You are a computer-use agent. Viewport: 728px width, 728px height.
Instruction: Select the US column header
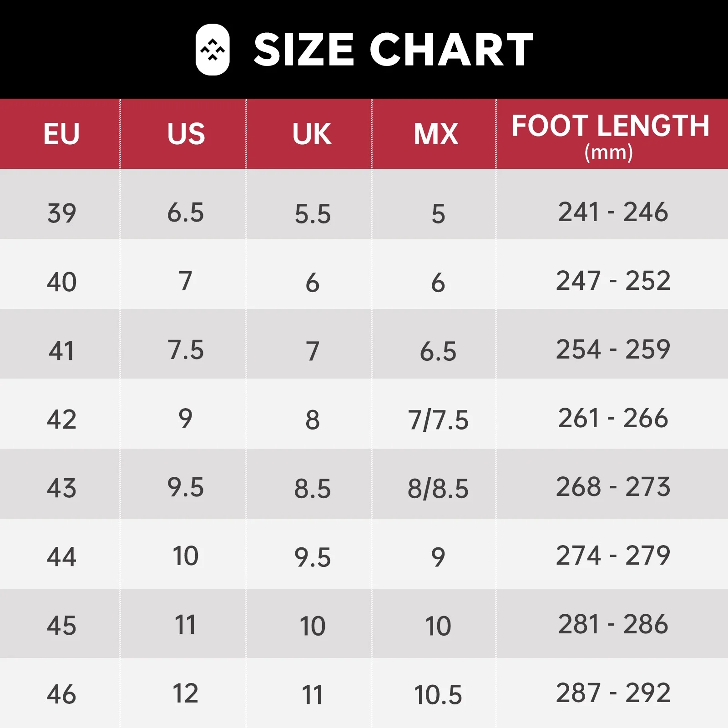pyautogui.click(x=186, y=134)
